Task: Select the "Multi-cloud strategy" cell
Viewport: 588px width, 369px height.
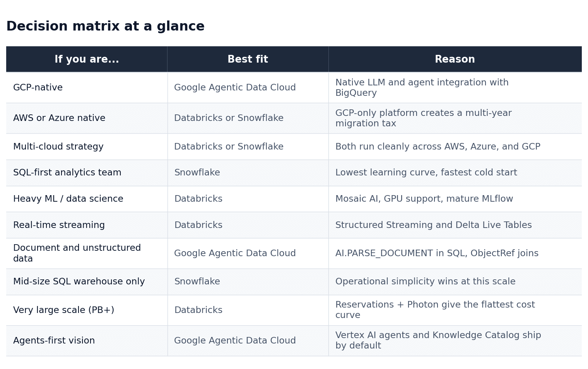Action: (x=87, y=147)
